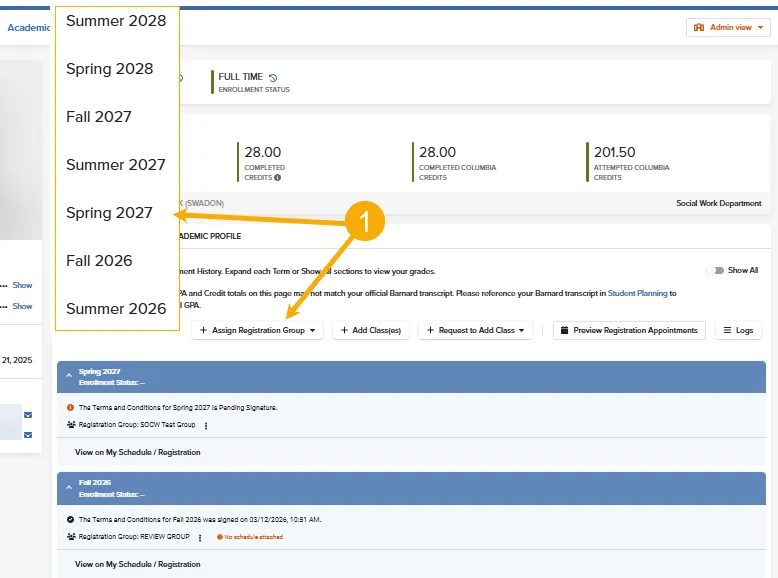Open options menu for REVIEW GROUP
This screenshot has height=578, width=778.
pyautogui.click(x=200, y=538)
